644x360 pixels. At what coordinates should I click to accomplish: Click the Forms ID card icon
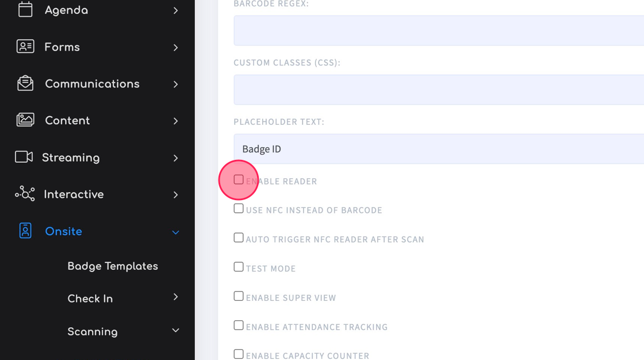(x=25, y=47)
